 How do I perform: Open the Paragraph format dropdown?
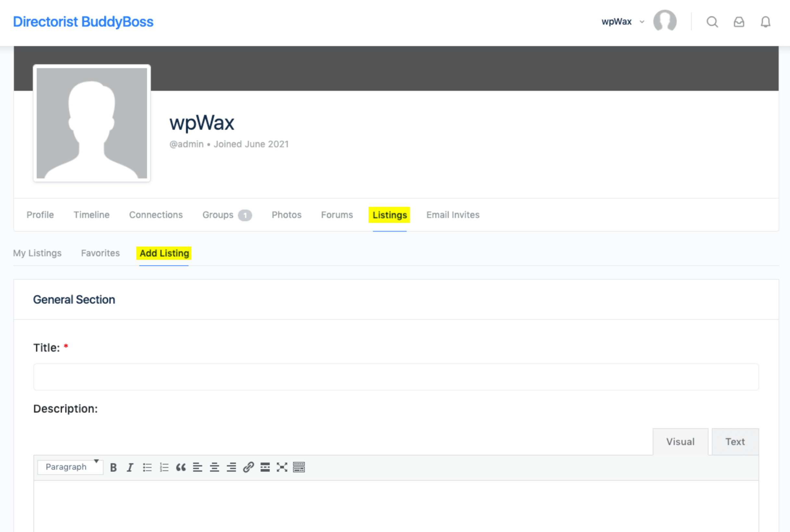click(x=70, y=467)
